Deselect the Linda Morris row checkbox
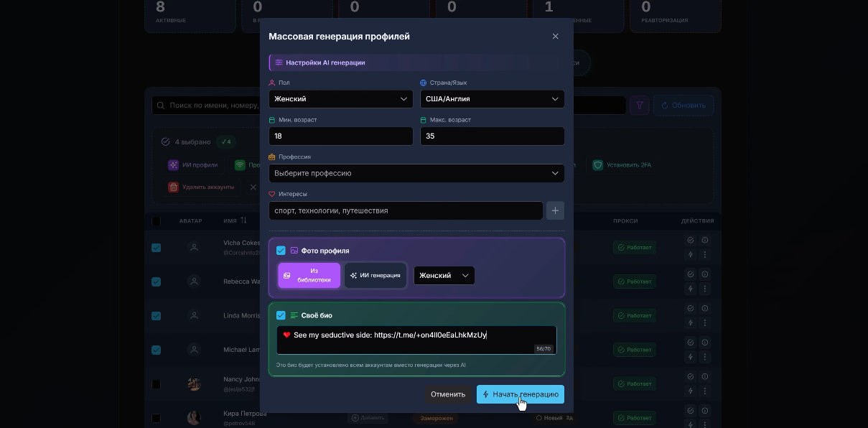The height and width of the screenshot is (428, 868). (157, 316)
